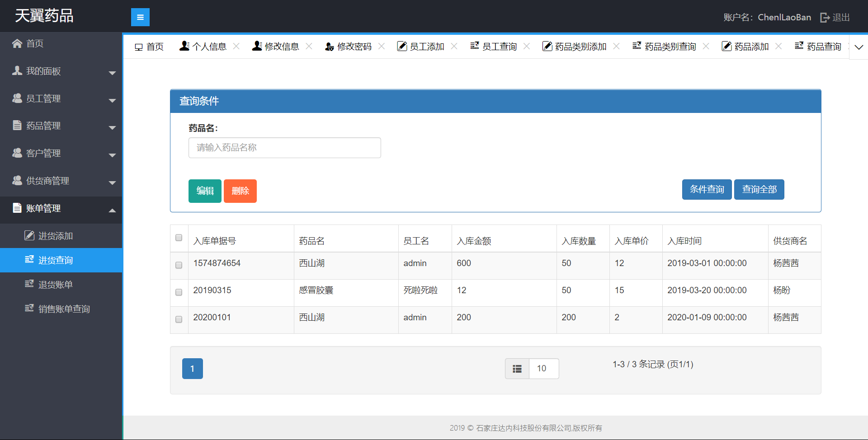Click the hamburger menu toggle icon
868x440 pixels.
(x=140, y=17)
